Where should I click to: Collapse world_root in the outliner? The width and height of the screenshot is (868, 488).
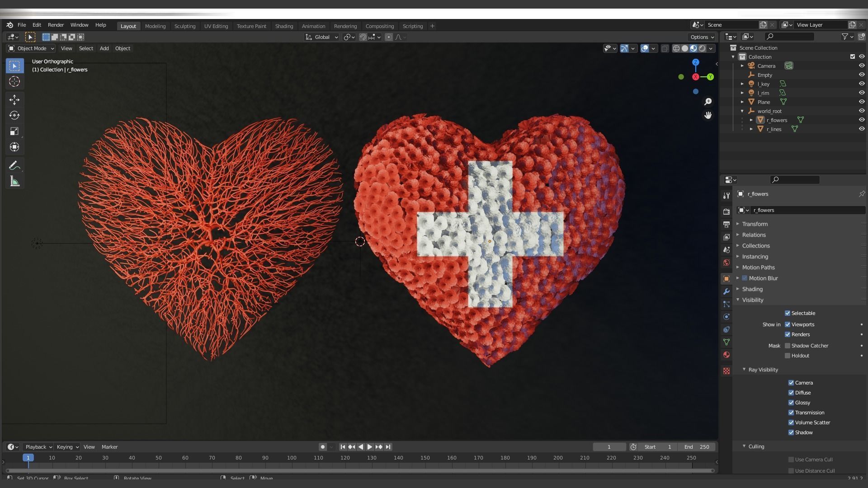click(x=742, y=111)
